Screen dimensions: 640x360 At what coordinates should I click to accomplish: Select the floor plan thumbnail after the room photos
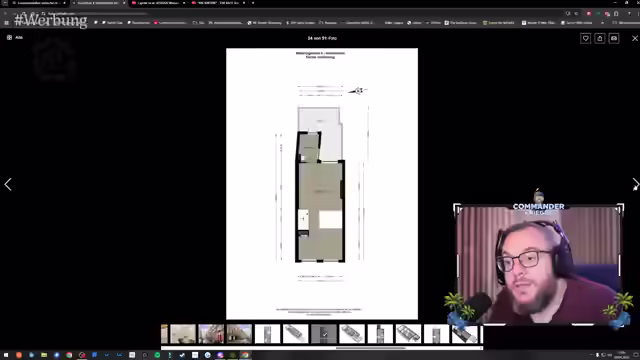point(267,334)
